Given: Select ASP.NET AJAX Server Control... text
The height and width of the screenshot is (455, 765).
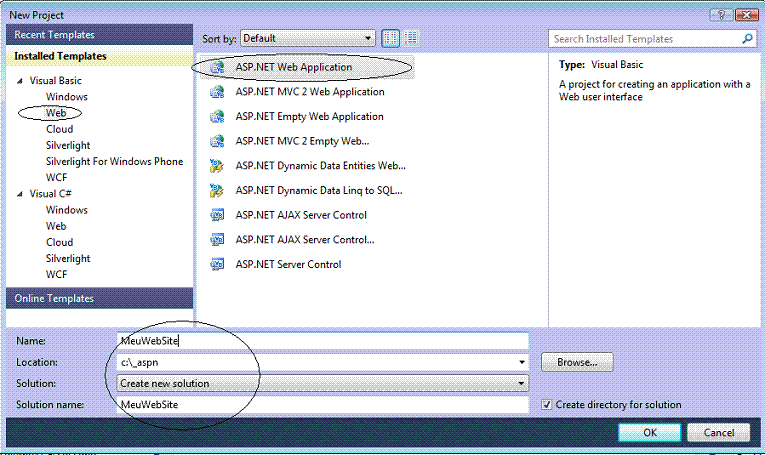Looking at the screenshot, I should 305,239.
